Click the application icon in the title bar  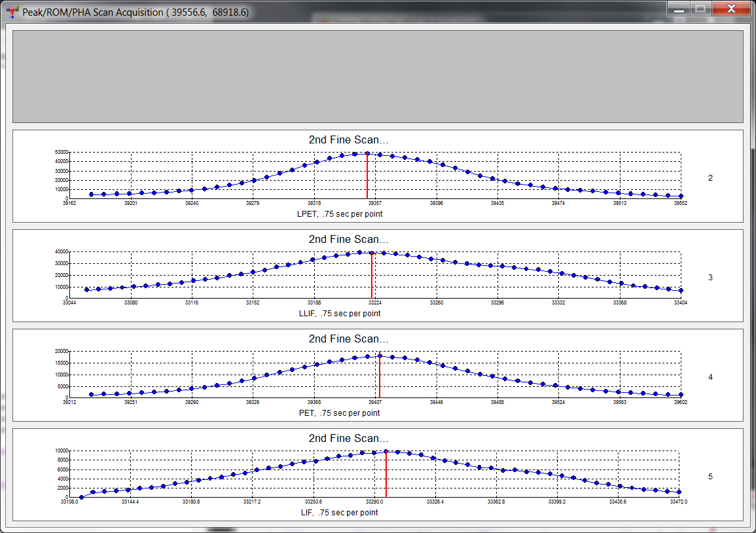point(11,12)
